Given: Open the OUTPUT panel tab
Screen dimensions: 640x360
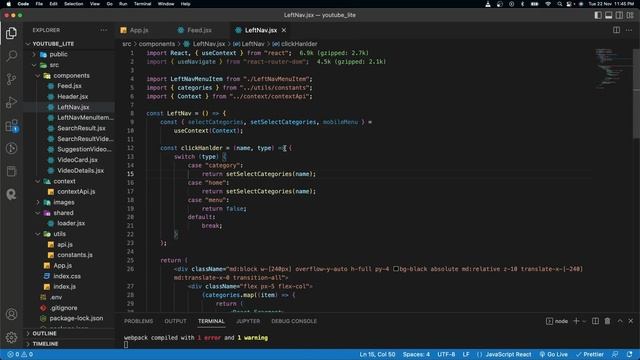Looking at the screenshot, I should [176, 321].
